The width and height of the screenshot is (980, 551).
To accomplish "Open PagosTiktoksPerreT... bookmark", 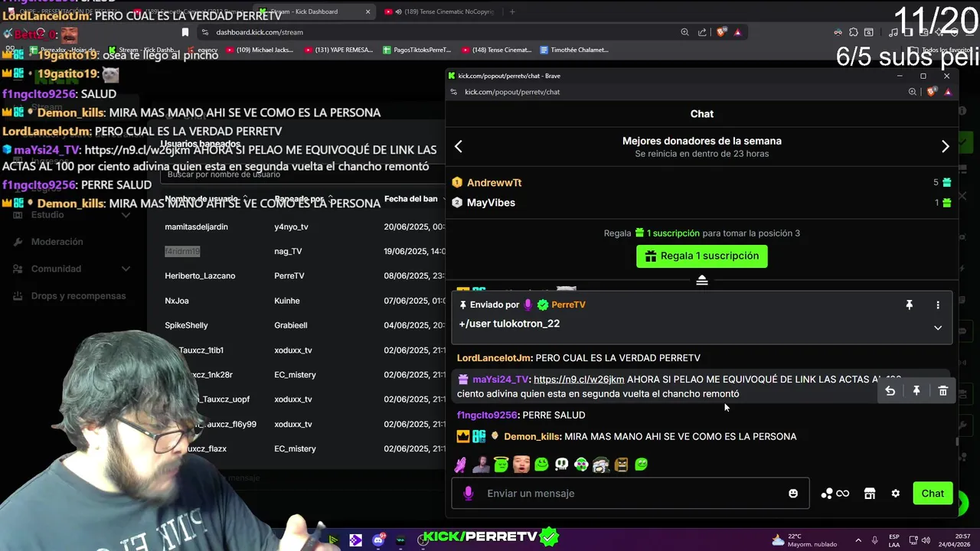I will (416, 50).
